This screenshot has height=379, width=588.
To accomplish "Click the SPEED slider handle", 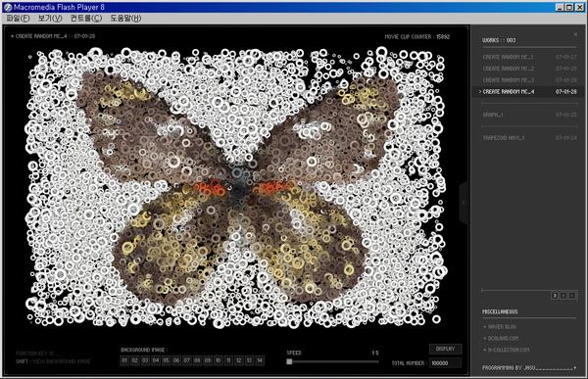I will [289, 361].
